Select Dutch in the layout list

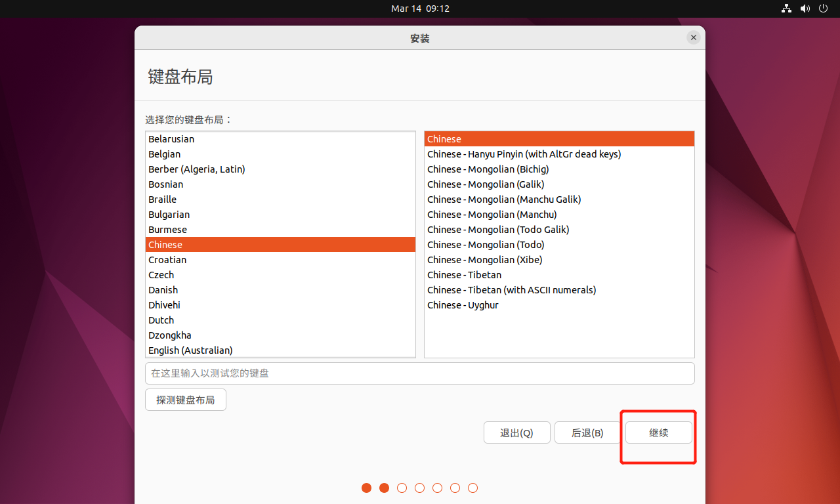(280, 320)
